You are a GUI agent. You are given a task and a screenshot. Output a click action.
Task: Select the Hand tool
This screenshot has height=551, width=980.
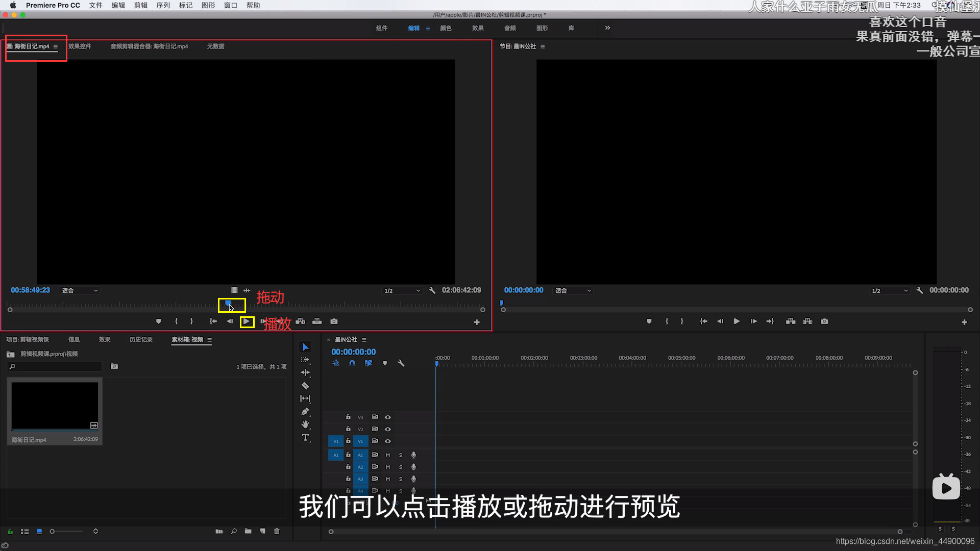click(x=305, y=424)
